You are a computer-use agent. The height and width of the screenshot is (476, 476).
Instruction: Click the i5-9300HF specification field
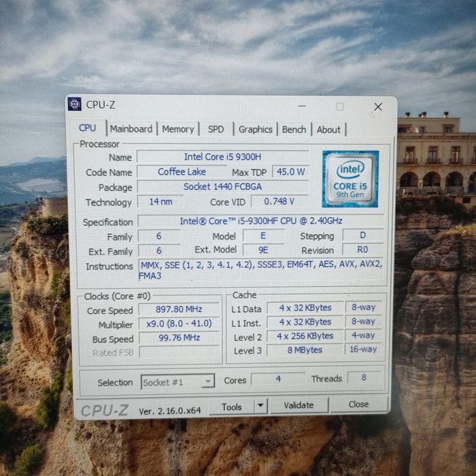tap(261, 221)
